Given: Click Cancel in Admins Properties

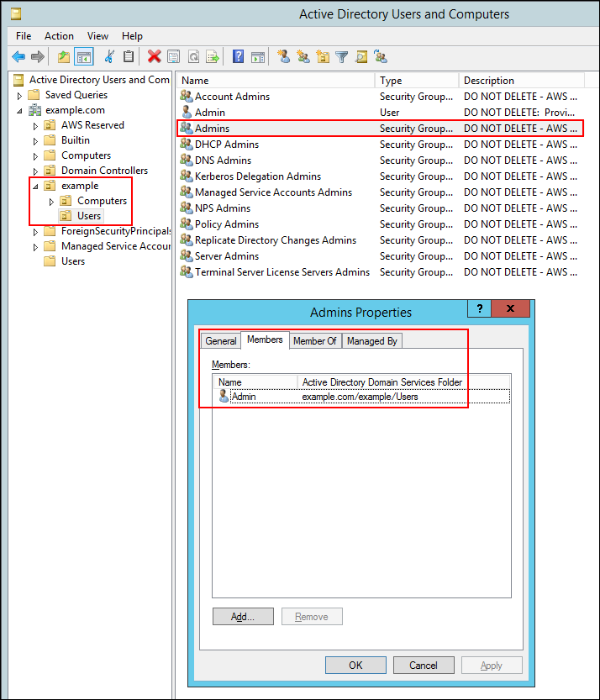Looking at the screenshot, I should (x=424, y=666).
